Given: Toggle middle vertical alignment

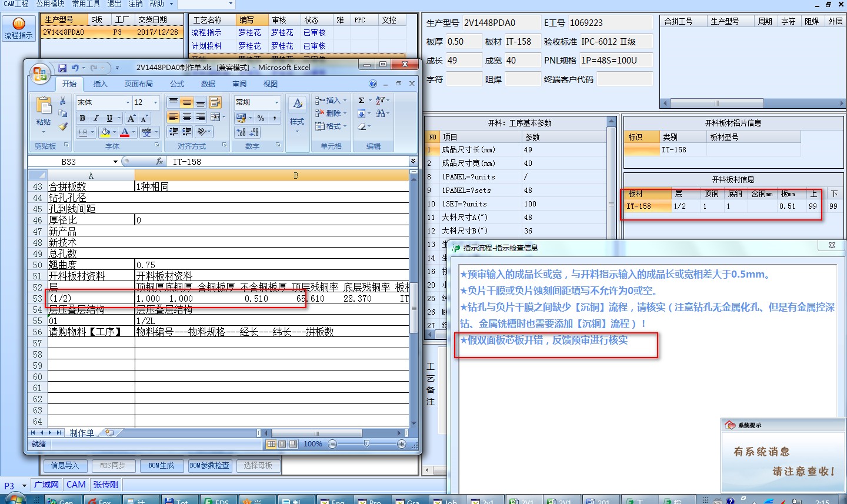Looking at the screenshot, I should click(x=187, y=102).
